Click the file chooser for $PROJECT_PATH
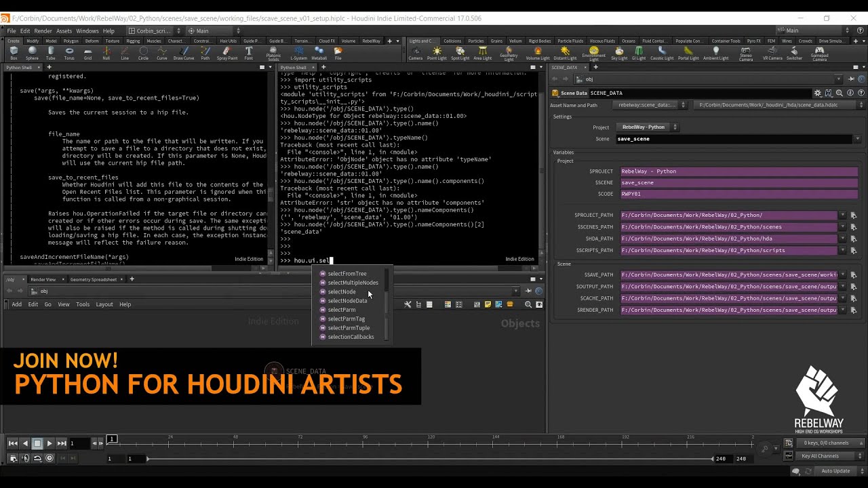The height and width of the screenshot is (488, 868). click(853, 216)
